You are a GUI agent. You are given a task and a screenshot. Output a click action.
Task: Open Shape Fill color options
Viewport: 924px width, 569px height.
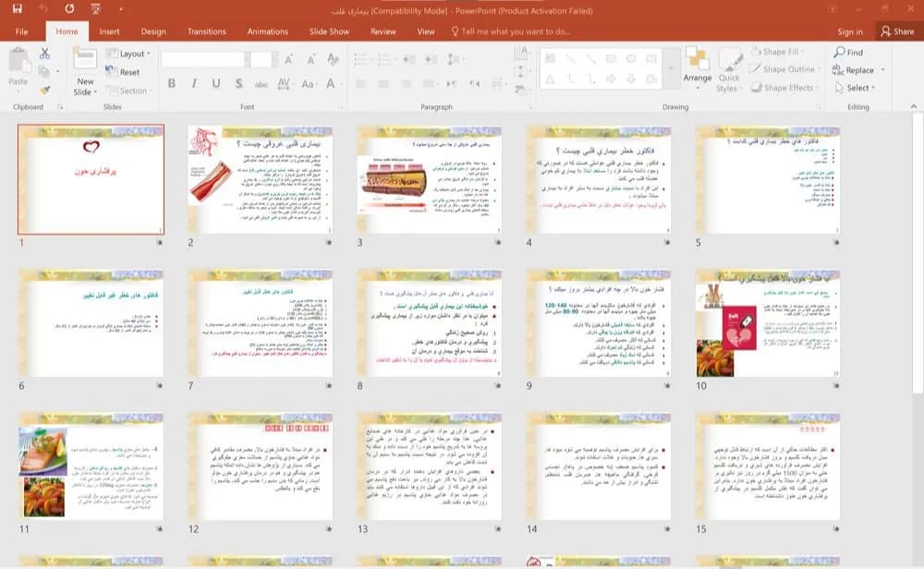(778, 52)
